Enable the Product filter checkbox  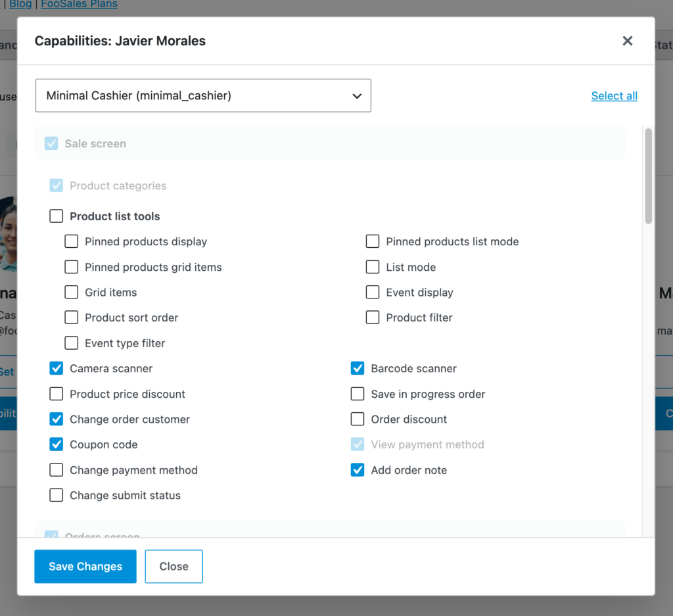pyautogui.click(x=373, y=318)
